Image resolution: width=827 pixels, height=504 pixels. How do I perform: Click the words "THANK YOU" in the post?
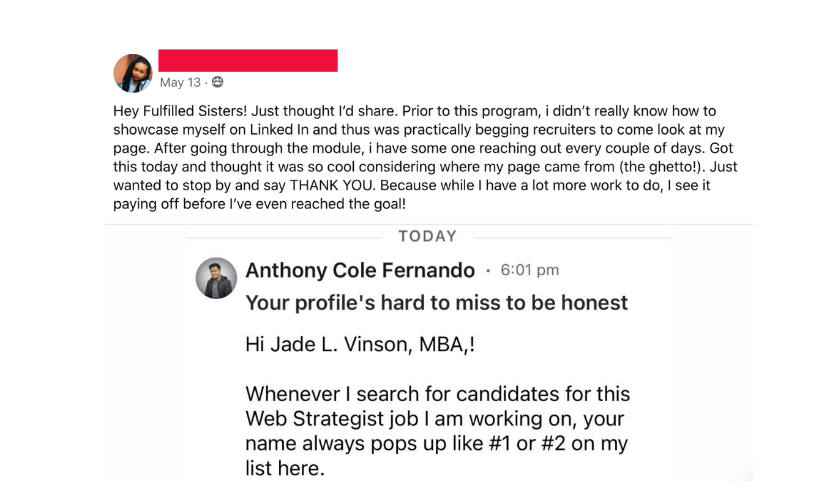[x=332, y=185]
